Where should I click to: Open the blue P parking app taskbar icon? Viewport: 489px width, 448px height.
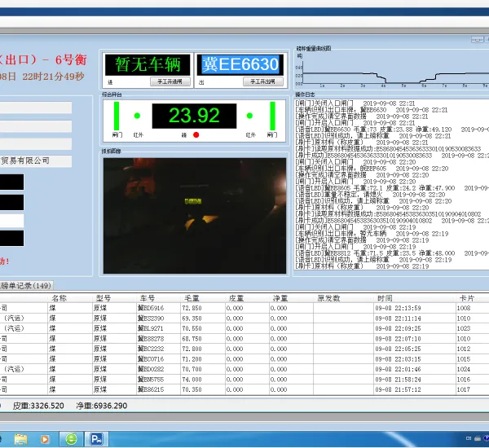(96, 439)
